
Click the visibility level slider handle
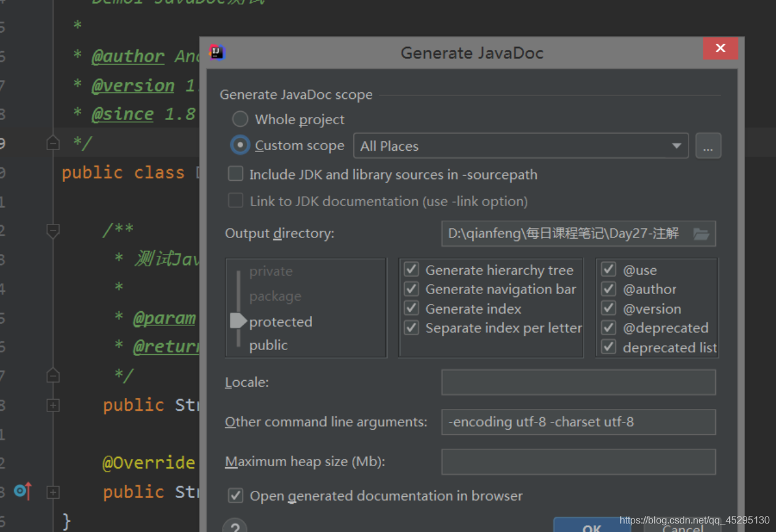click(x=238, y=321)
